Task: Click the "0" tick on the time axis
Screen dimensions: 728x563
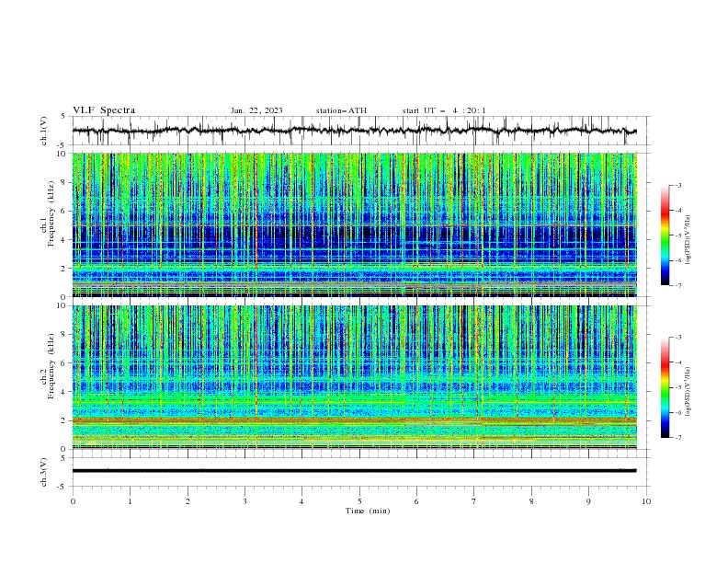Action: click(x=73, y=501)
